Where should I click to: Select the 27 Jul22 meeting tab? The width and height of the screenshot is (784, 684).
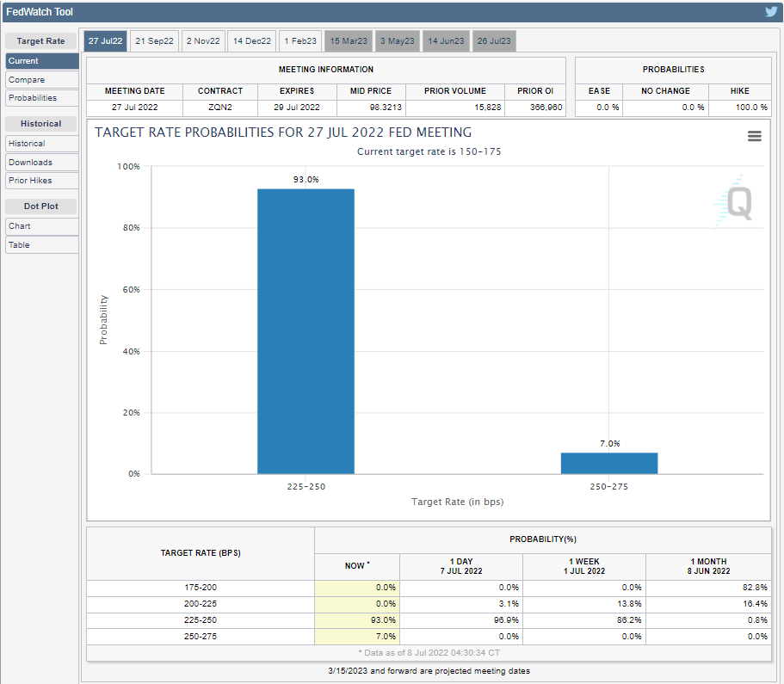pos(106,40)
